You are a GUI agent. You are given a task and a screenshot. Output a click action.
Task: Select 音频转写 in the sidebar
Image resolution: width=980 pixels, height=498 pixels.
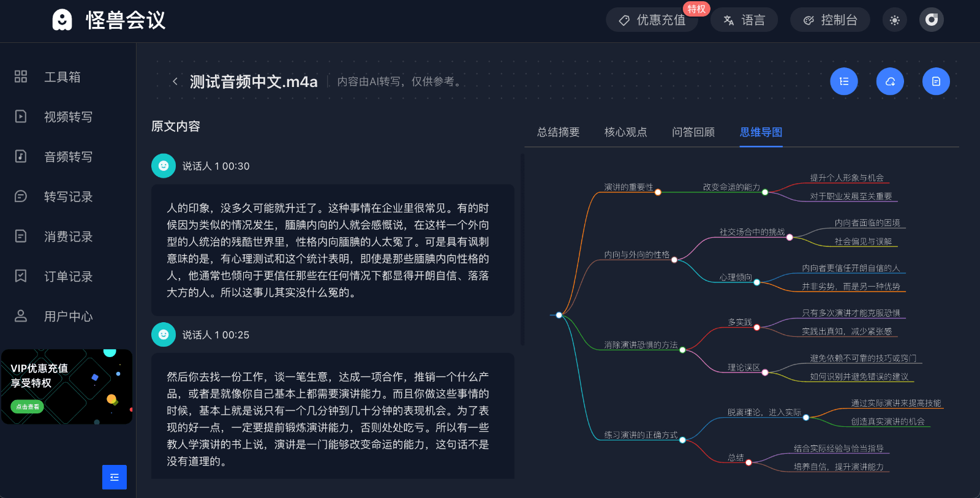(68, 157)
